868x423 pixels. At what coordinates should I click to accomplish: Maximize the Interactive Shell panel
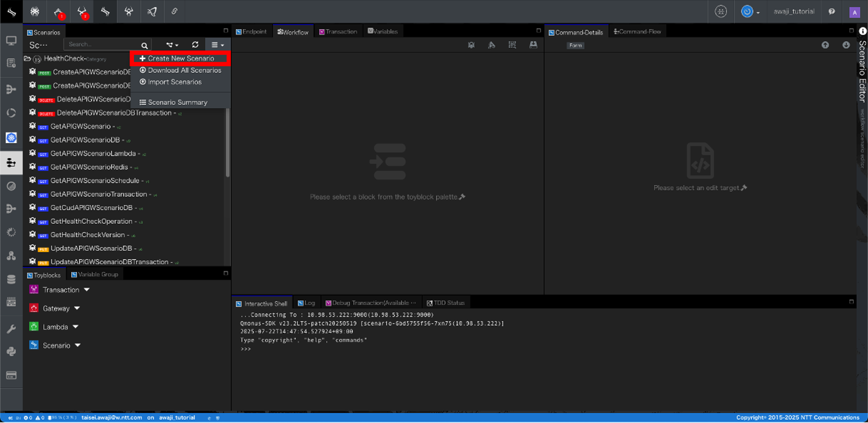[x=851, y=301]
